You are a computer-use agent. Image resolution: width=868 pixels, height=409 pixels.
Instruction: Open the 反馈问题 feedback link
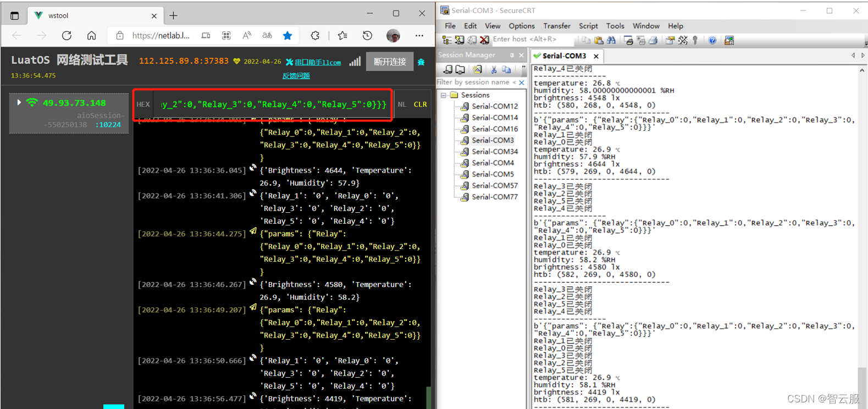(296, 76)
